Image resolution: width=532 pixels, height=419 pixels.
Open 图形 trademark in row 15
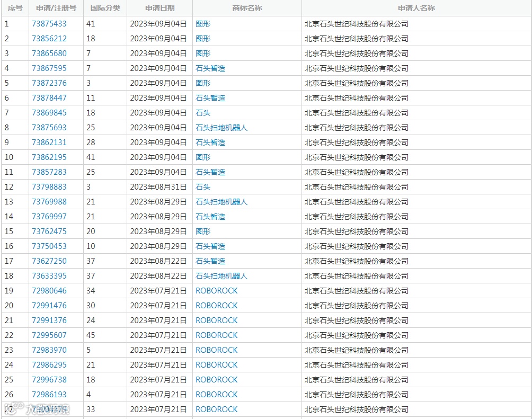tap(203, 231)
